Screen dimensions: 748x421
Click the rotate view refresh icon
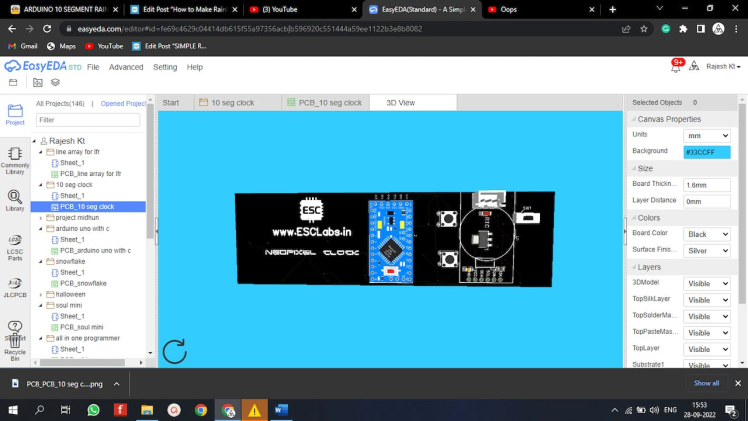(174, 351)
